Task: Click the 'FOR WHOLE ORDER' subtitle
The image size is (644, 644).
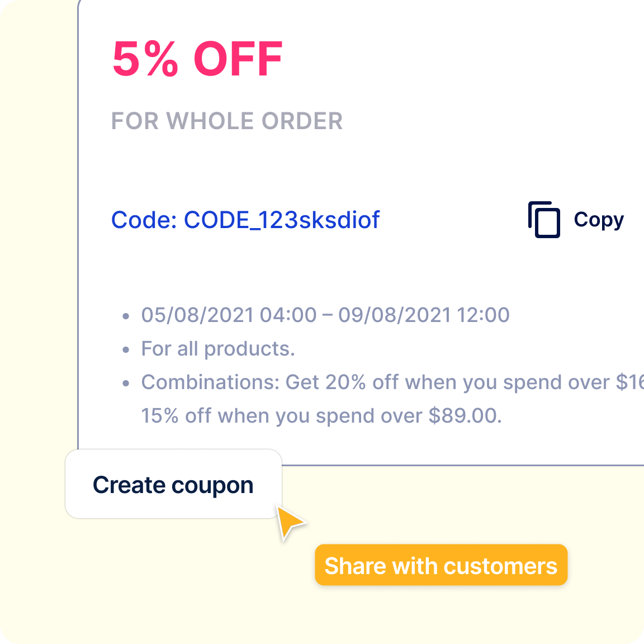Action: point(227,121)
